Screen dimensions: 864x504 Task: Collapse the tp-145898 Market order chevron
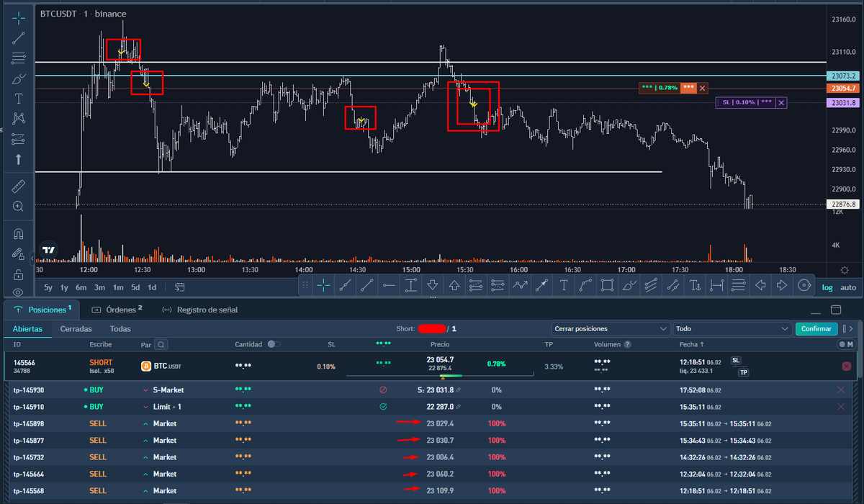[145, 423]
